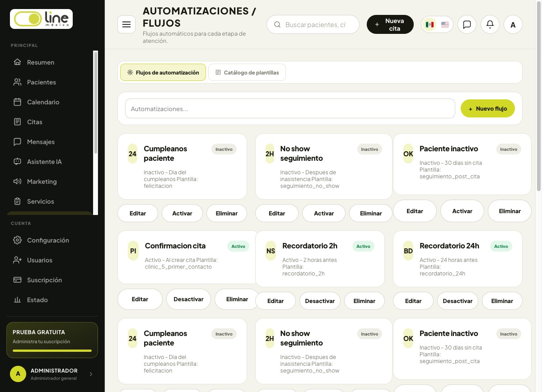Click the sidebar scrollbar
Viewport: 542px width, 392px height.
95,103
